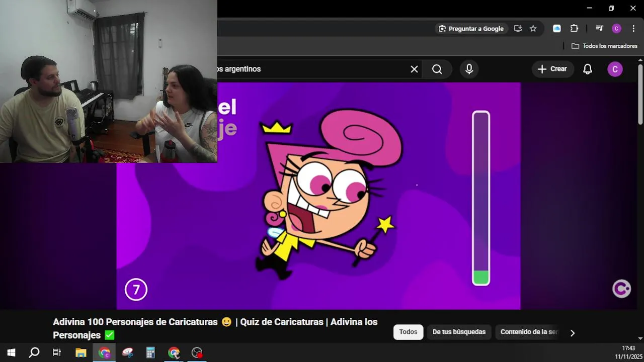The image size is (644, 362).
Task: Click the Preguntar a Google lens button
Action: coord(471,29)
